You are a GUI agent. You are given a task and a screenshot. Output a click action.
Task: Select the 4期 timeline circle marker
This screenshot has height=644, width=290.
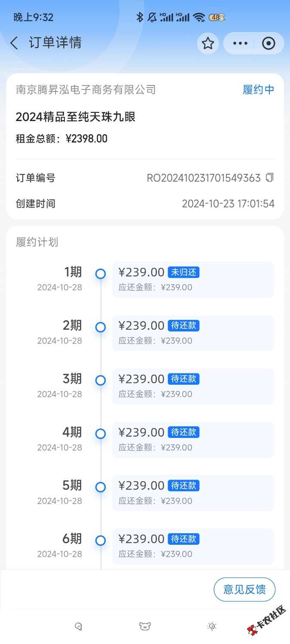coord(101,434)
